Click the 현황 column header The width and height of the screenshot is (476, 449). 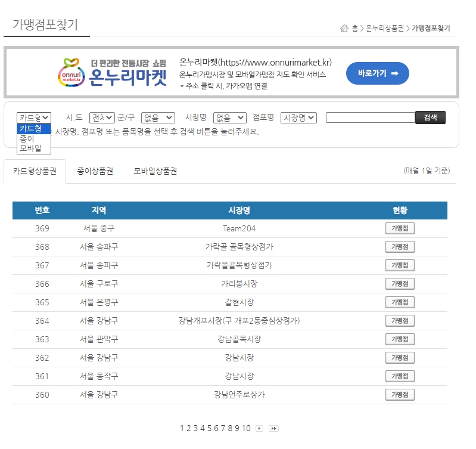pos(400,210)
